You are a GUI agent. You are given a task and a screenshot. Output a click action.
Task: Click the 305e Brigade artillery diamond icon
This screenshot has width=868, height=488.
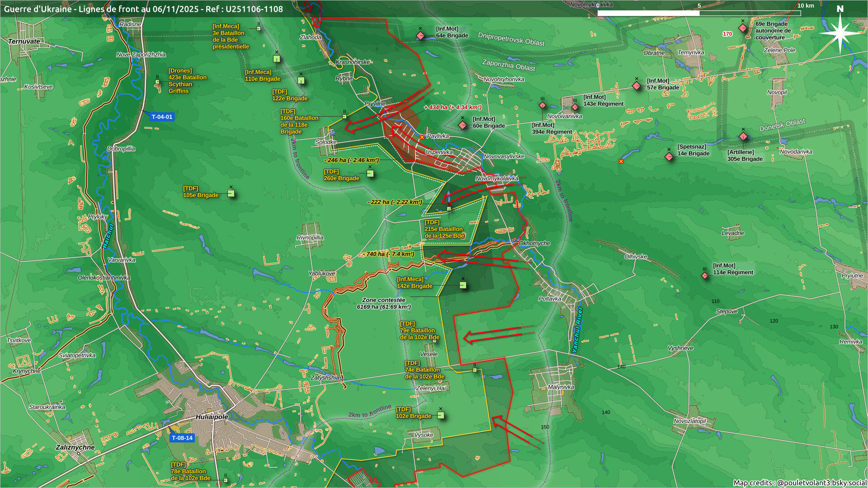coord(743,136)
